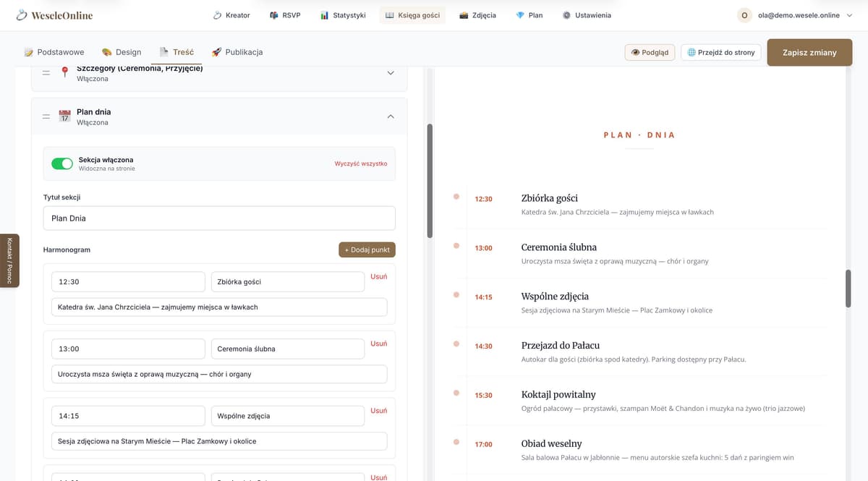
Task: Collapse the Plan dnia section chevron
Action: 391,116
